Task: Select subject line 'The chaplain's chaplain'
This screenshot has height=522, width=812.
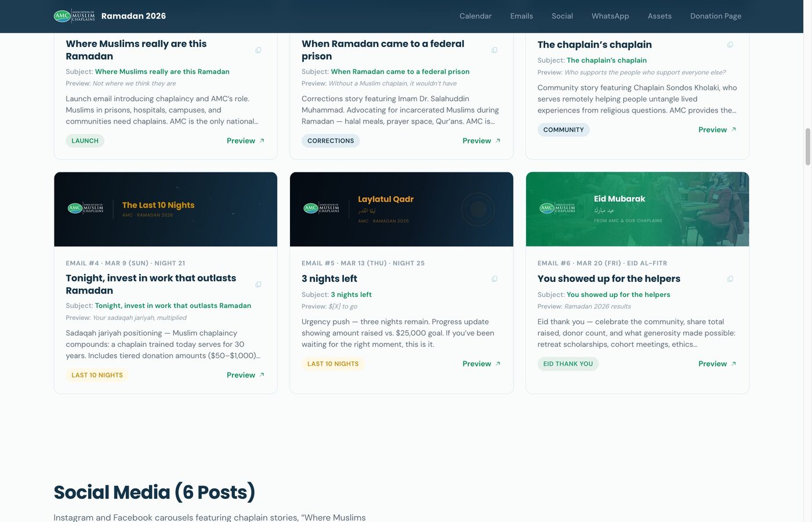Action: (607, 60)
